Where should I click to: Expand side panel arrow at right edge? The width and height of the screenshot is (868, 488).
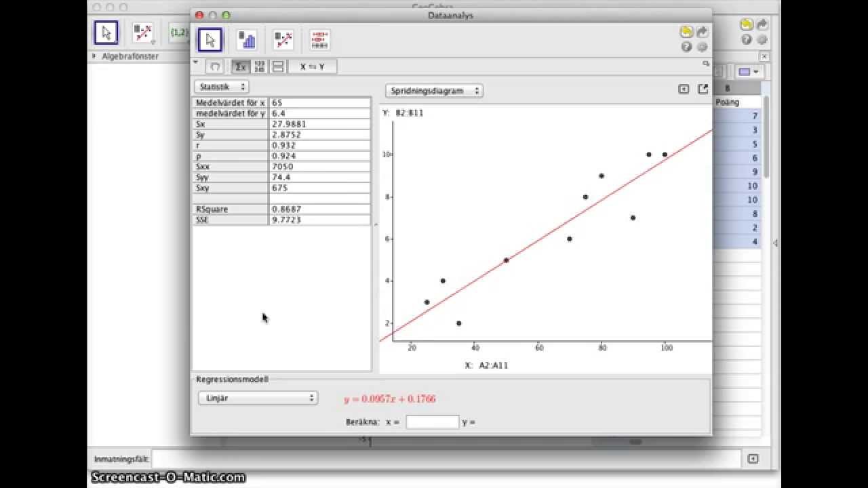[x=775, y=243]
